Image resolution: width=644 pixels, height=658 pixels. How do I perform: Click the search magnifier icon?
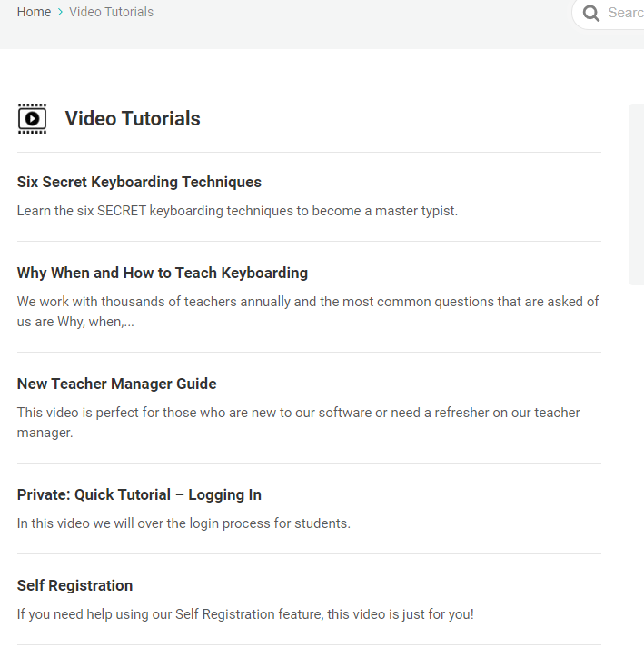tap(590, 13)
